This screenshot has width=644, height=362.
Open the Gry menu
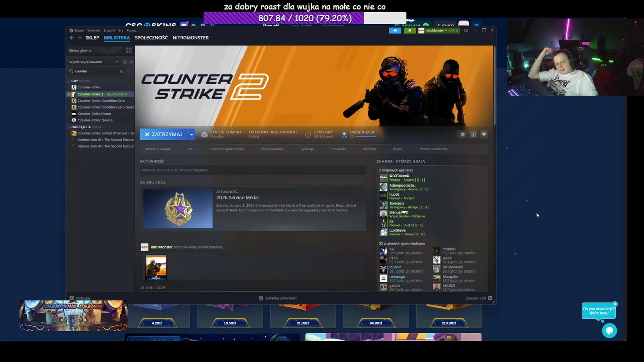121,30
